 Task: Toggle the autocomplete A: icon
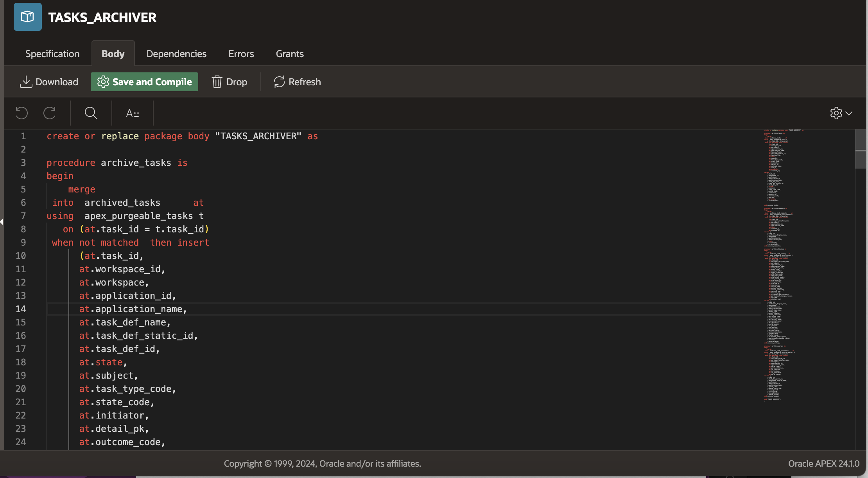pyautogui.click(x=133, y=113)
